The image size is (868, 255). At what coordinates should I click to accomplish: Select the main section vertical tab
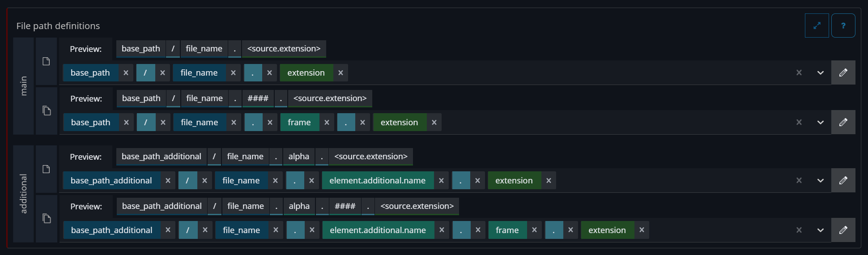(24, 86)
